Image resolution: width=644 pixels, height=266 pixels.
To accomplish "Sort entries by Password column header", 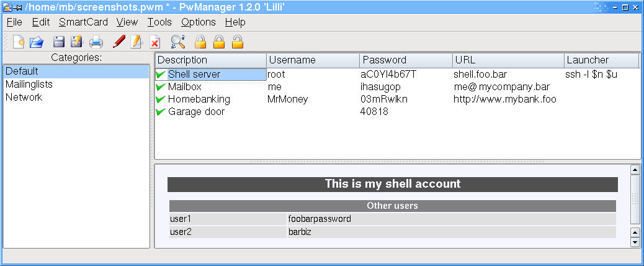I will pyautogui.click(x=406, y=60).
